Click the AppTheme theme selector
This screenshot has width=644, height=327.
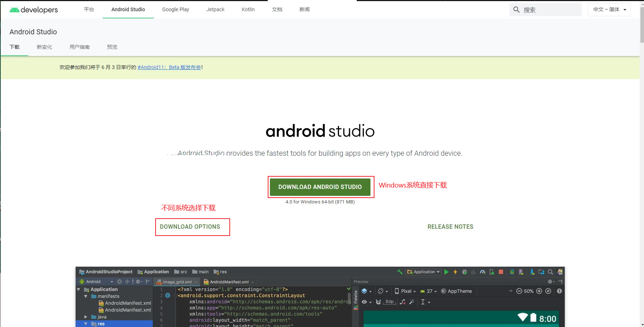pyautogui.click(x=456, y=291)
